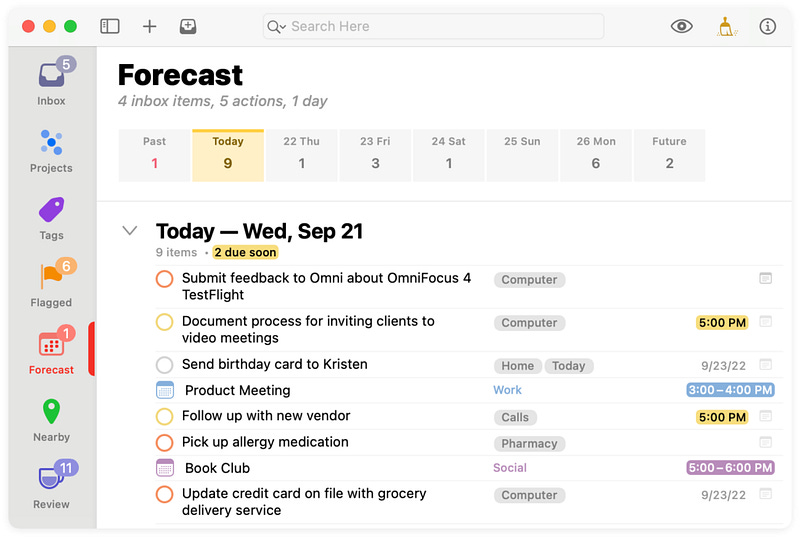Viewport: 800px width, 539px height.
Task: Click the new inbox item icon
Action: 188,26
